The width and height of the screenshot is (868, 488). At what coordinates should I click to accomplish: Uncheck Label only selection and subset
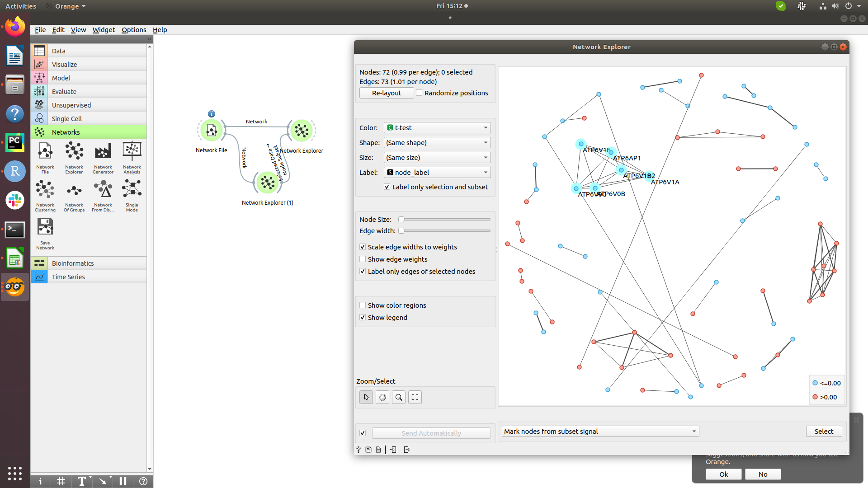[x=387, y=187]
